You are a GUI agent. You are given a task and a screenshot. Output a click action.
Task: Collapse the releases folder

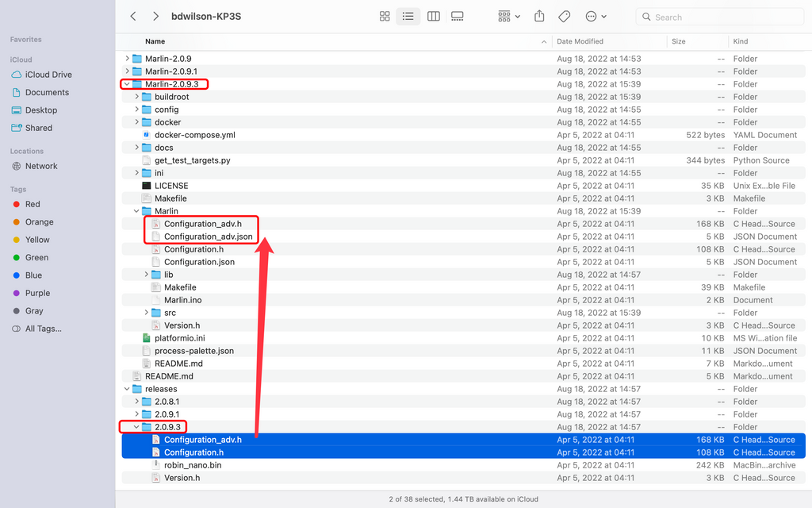127,389
